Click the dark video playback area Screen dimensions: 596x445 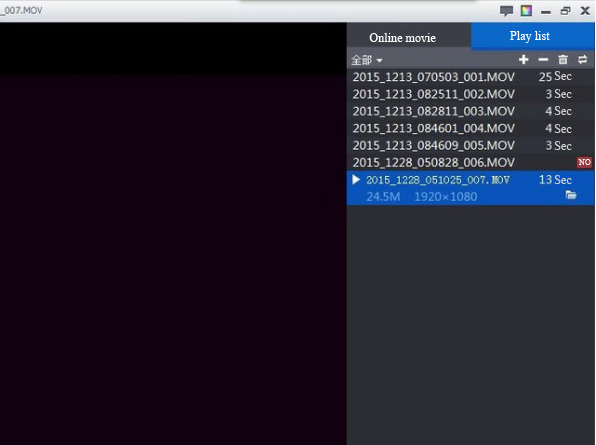click(x=173, y=234)
